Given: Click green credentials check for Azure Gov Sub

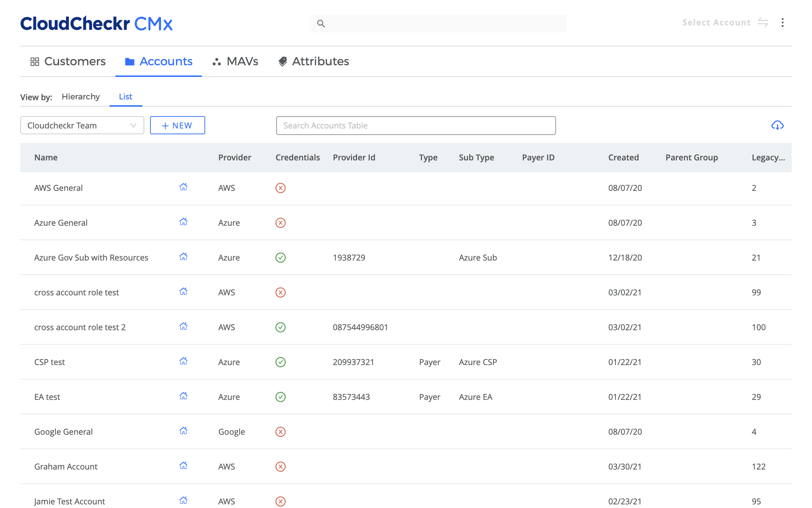Looking at the screenshot, I should tap(281, 258).
